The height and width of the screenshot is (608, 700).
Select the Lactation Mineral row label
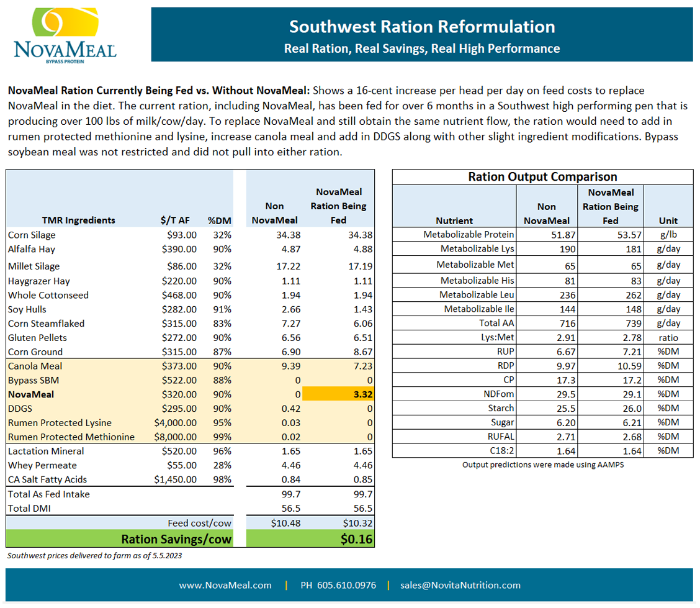point(46,451)
